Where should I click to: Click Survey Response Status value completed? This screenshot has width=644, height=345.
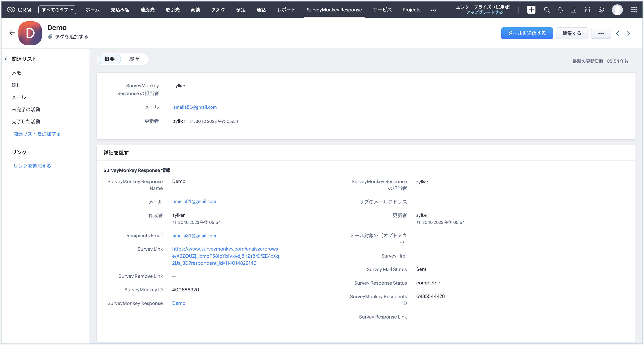pyautogui.click(x=428, y=283)
